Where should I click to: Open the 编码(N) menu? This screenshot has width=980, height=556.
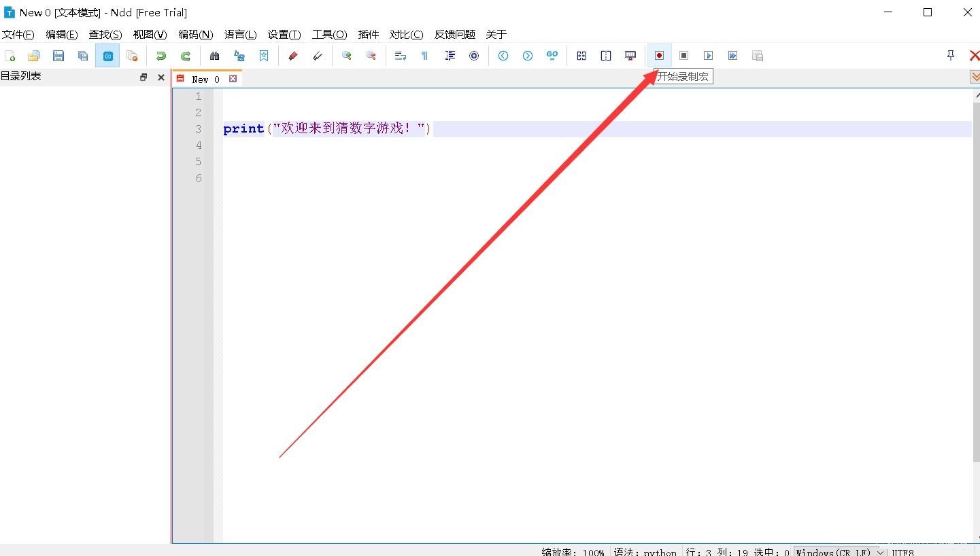point(196,35)
